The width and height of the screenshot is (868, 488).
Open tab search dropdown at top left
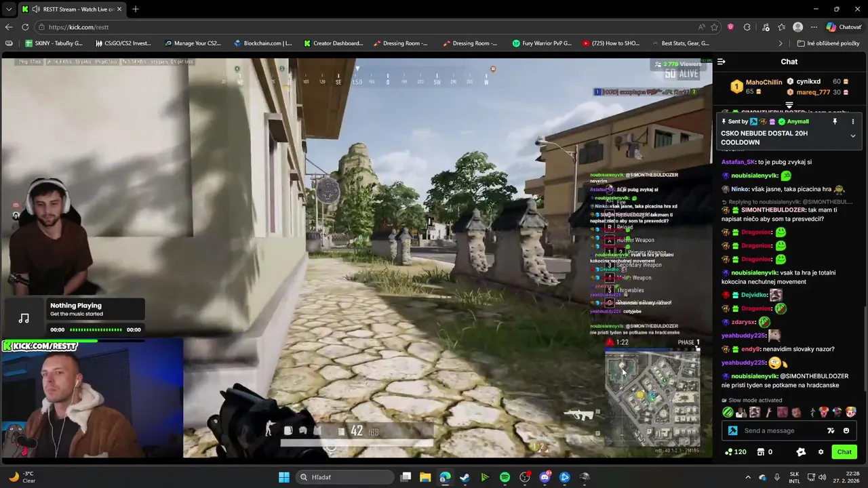pos(8,9)
